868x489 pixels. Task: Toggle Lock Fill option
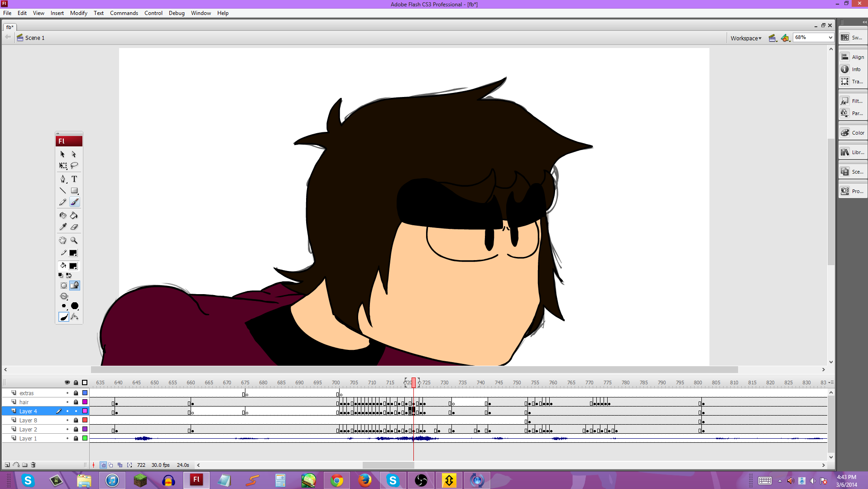[x=75, y=286]
